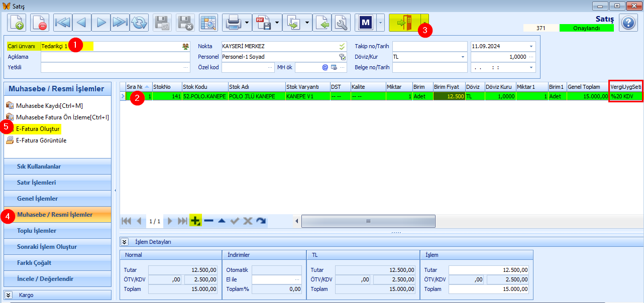Sort by the Stok Kodu column header
This screenshot has height=303, width=644.
(205, 87)
